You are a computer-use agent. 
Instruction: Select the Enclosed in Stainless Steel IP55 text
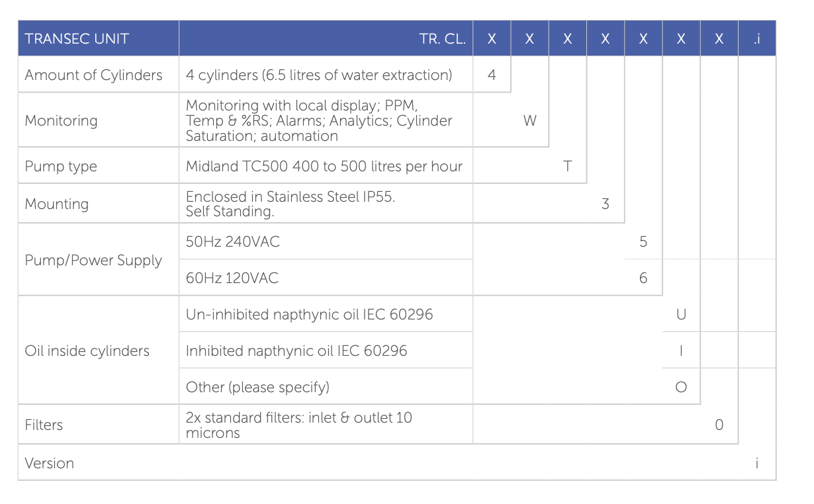291,196
